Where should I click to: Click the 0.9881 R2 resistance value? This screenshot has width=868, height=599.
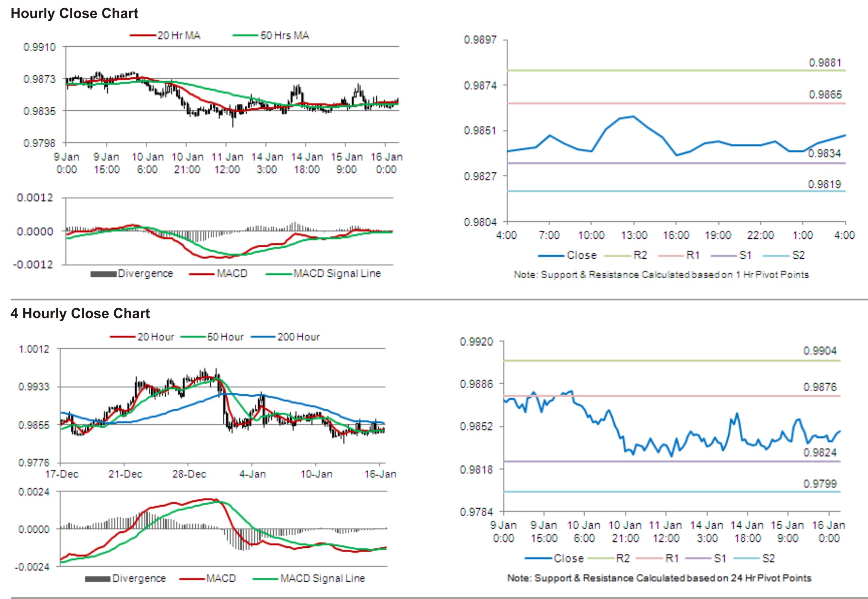click(x=825, y=63)
